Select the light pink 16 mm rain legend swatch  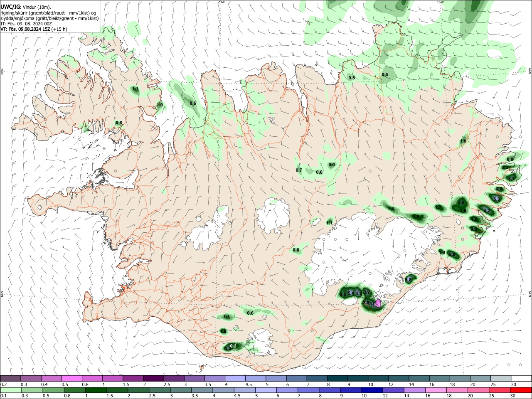point(436,390)
